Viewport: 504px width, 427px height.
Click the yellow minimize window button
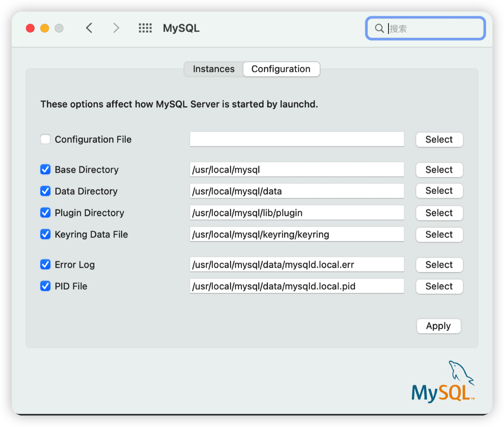pyautogui.click(x=45, y=28)
